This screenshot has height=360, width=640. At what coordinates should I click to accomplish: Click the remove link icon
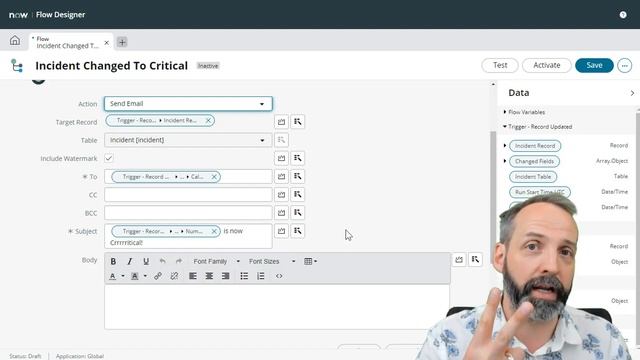tap(174, 276)
